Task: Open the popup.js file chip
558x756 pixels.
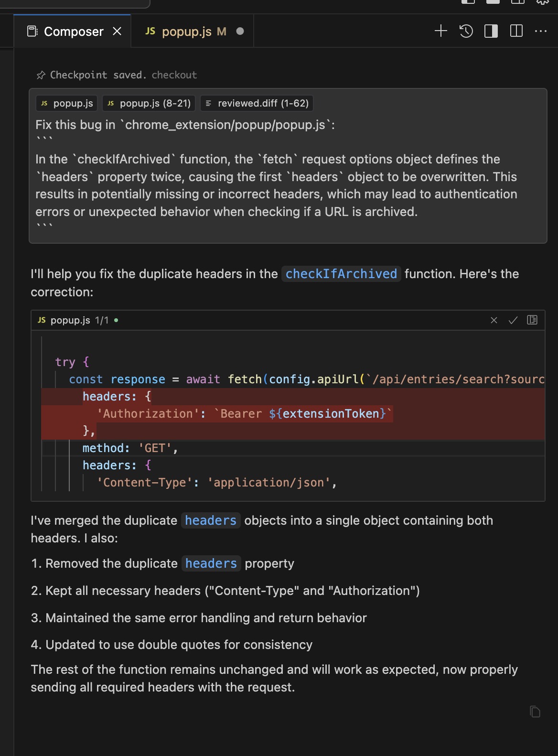Action: click(67, 103)
